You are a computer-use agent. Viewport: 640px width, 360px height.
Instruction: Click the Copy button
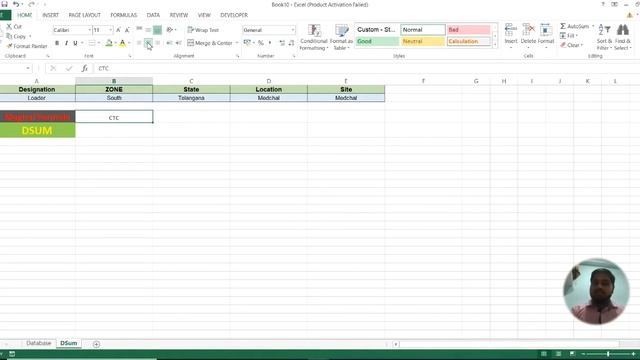click(x=16, y=36)
